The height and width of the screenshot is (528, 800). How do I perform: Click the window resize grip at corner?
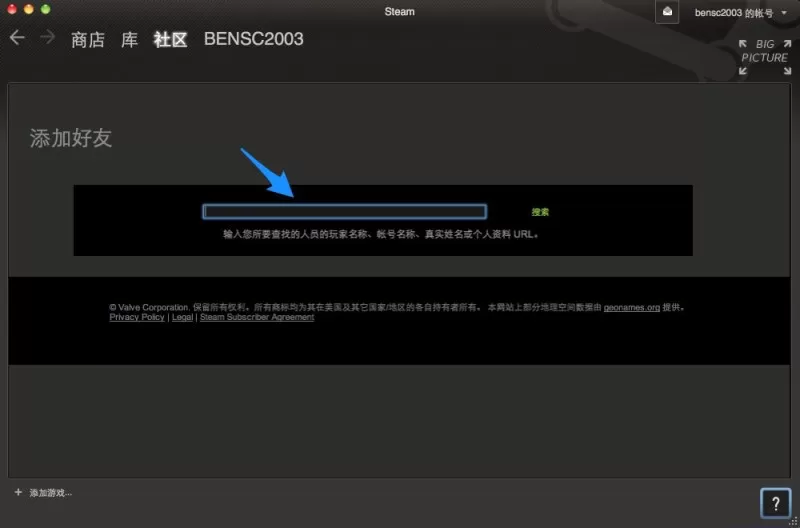pos(793,522)
